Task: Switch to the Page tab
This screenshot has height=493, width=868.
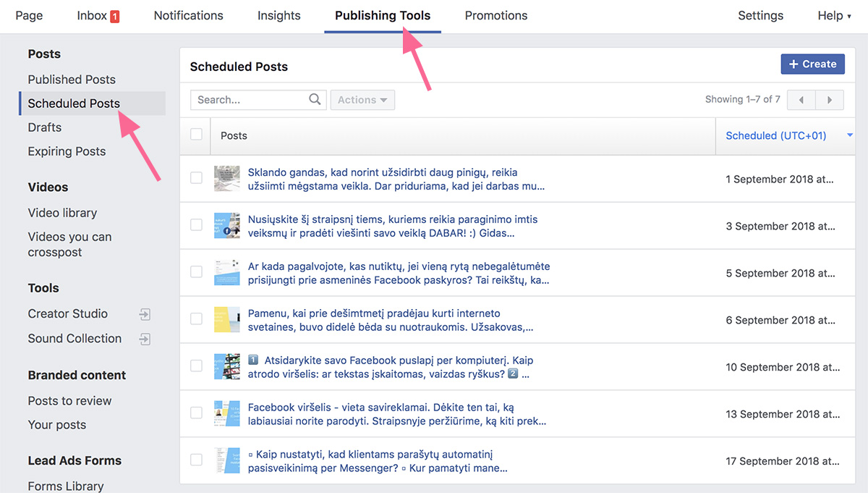Action: (x=29, y=15)
